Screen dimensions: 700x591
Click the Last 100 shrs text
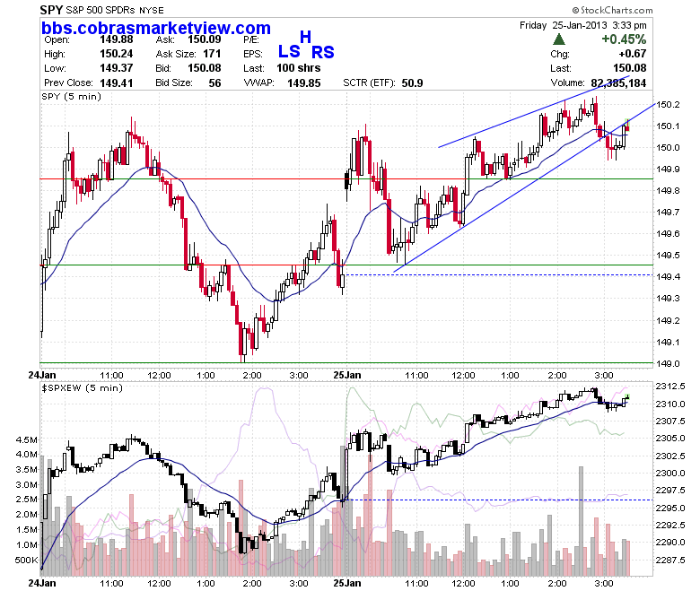point(298,68)
